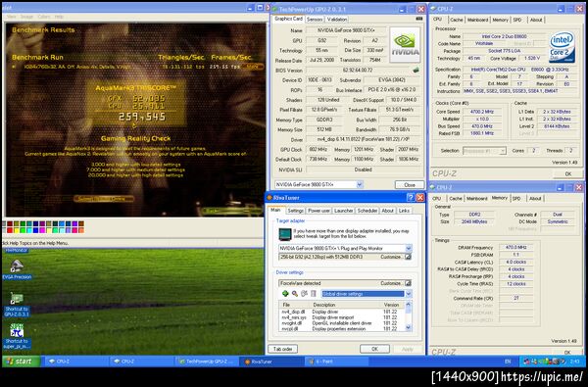
Task: Open the super_pi desktop shortcut icon
Action: pos(17,336)
